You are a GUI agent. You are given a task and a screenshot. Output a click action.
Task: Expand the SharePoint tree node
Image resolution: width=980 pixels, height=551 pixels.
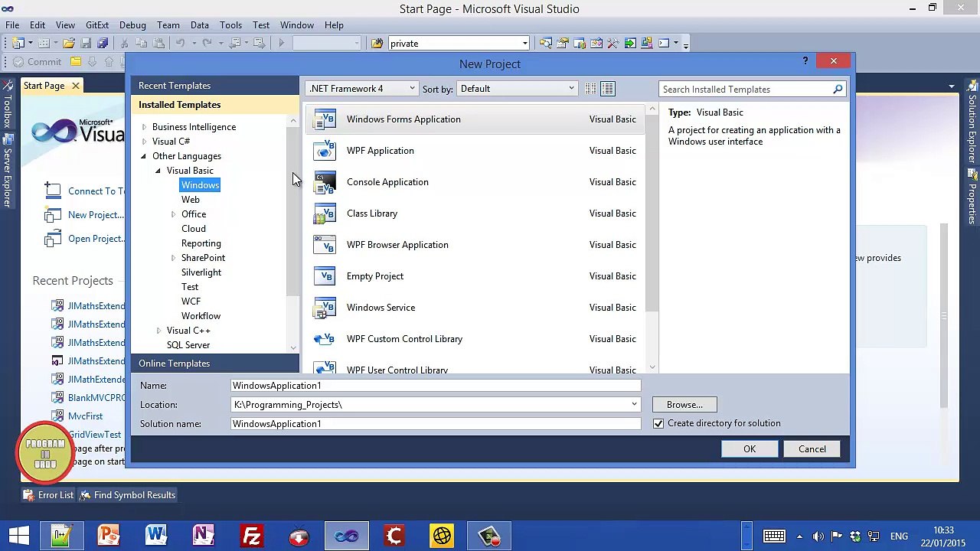click(x=173, y=258)
